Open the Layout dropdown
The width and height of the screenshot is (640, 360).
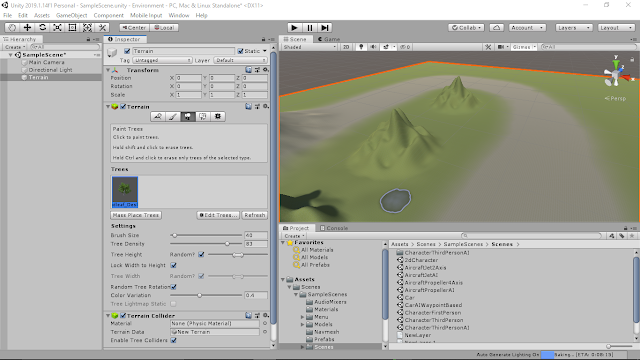(x=616, y=28)
